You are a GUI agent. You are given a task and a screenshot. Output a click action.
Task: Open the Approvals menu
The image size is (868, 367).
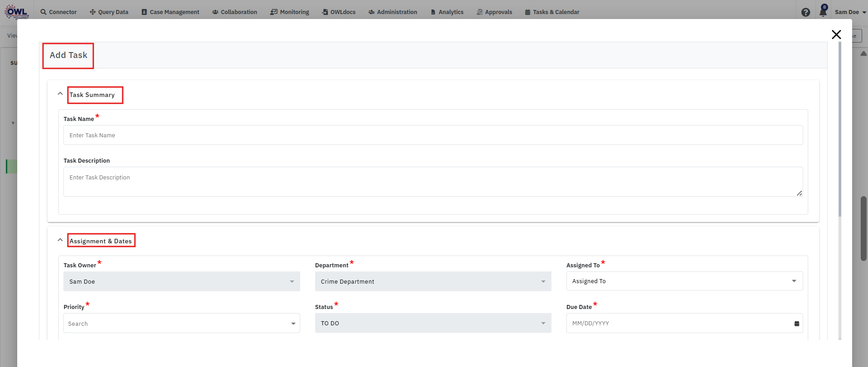[x=494, y=12]
